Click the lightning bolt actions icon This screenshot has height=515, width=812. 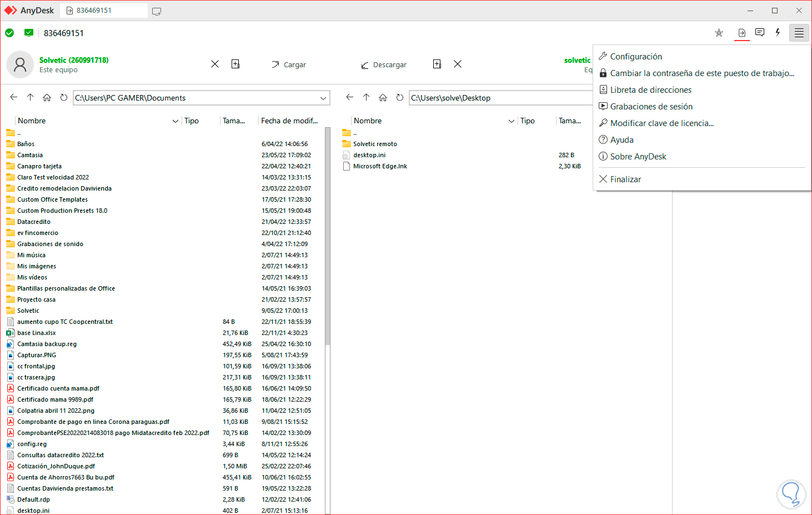(778, 33)
